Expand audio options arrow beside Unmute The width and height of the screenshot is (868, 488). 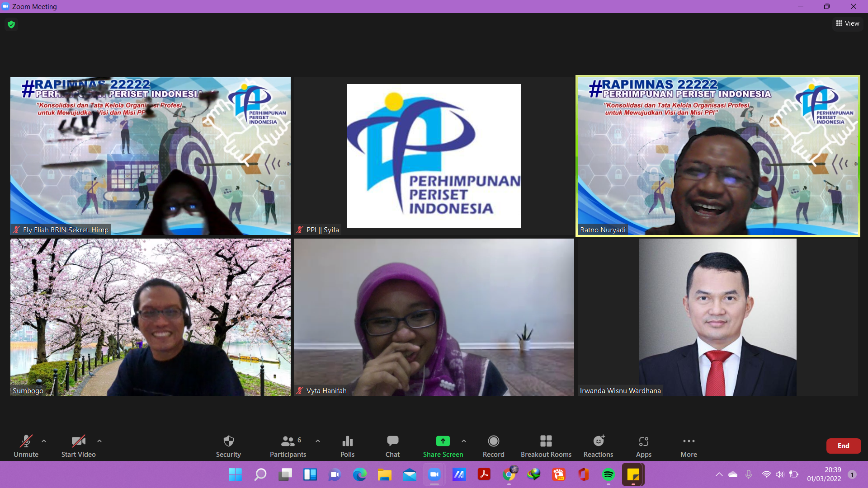click(x=44, y=441)
